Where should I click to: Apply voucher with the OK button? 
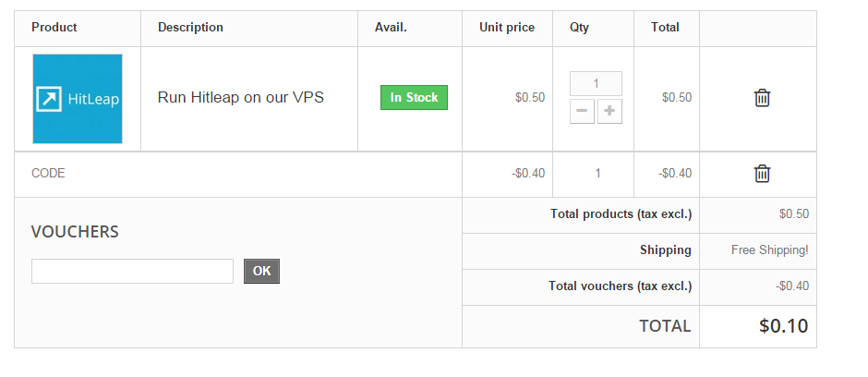click(x=262, y=272)
